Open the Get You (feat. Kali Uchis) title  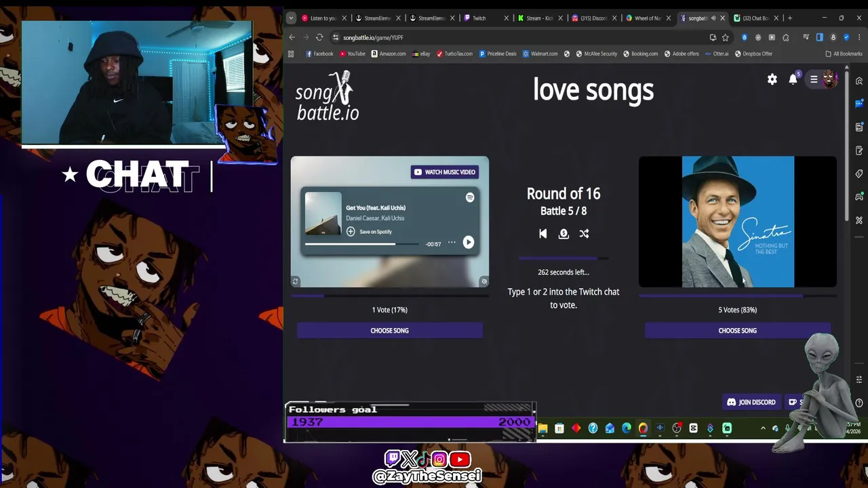(376, 207)
